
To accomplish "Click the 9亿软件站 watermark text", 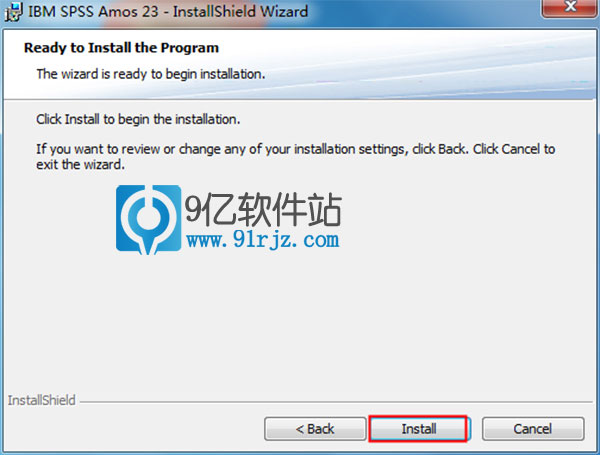I will pyautogui.click(x=263, y=209).
